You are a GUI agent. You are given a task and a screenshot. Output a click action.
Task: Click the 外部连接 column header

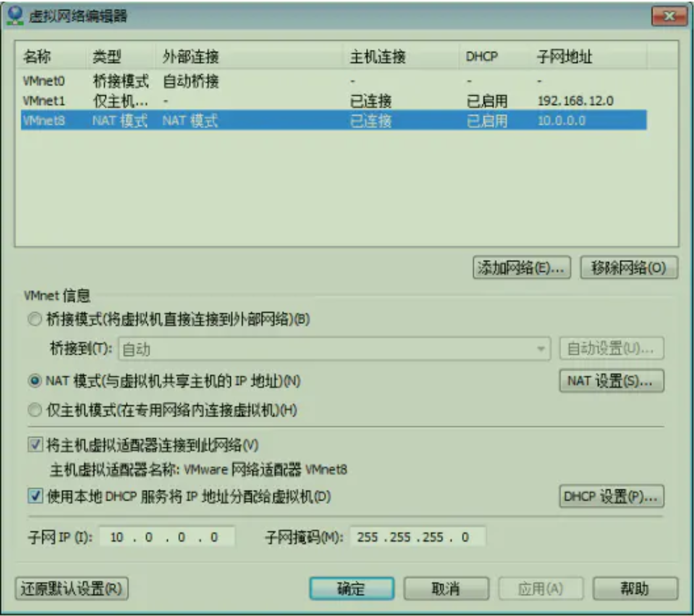pyautogui.click(x=249, y=56)
